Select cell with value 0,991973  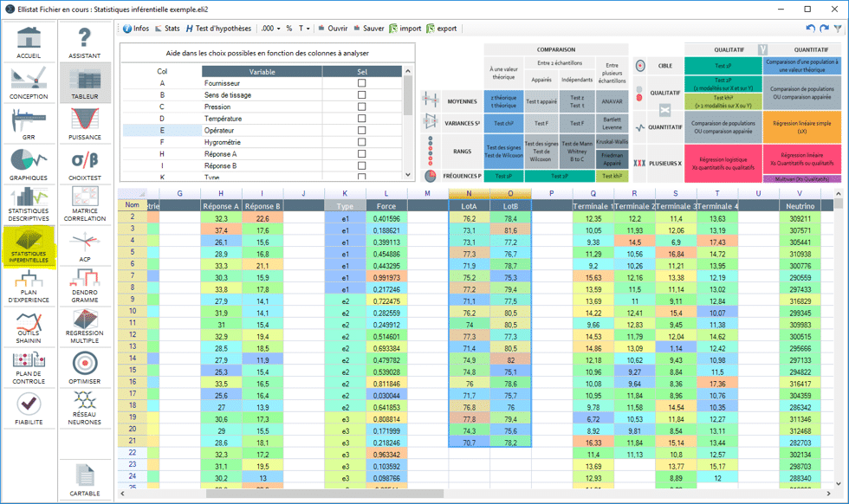[386, 278]
